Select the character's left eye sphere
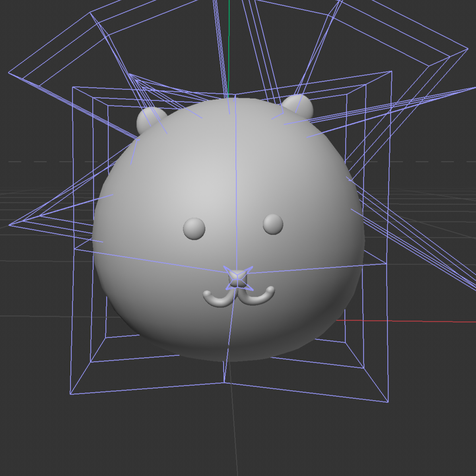 click(194, 229)
